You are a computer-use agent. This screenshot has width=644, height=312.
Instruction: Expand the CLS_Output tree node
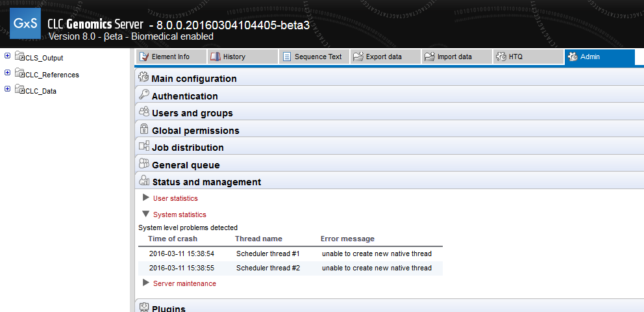coord(7,57)
